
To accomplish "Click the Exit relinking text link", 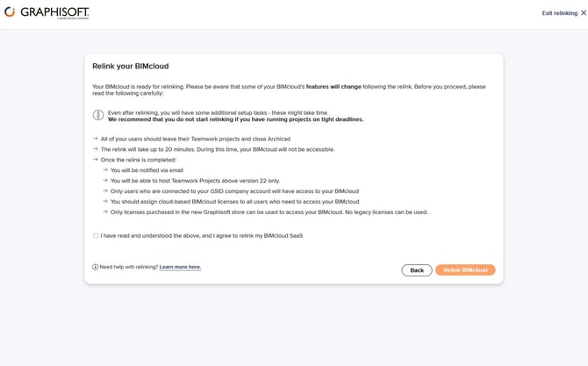I will pyautogui.click(x=559, y=13).
